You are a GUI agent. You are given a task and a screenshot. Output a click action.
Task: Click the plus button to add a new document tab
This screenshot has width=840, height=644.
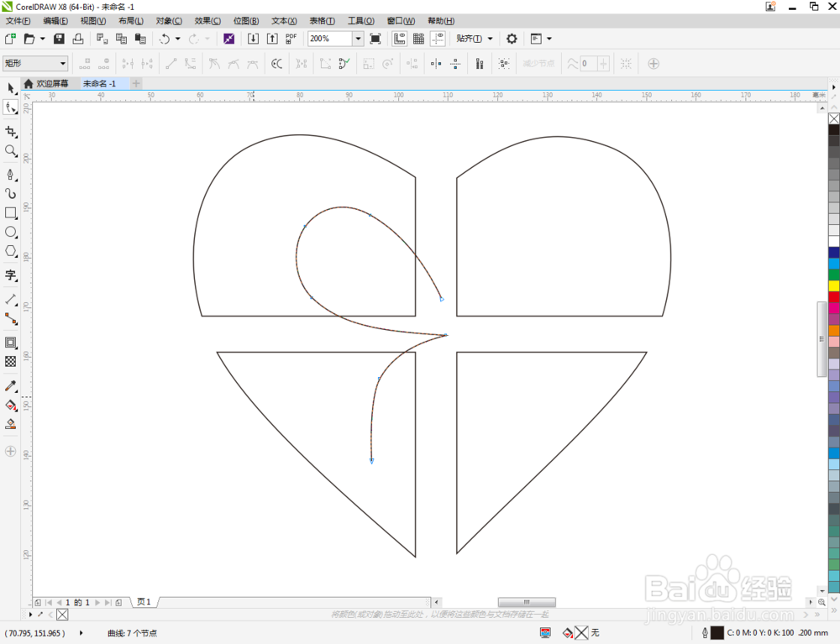click(x=136, y=83)
